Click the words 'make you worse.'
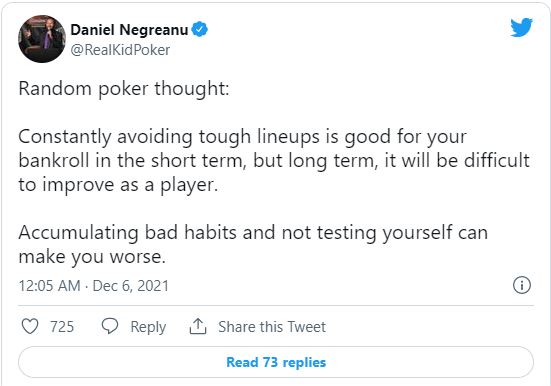The height and width of the screenshot is (386, 551). click(92, 257)
